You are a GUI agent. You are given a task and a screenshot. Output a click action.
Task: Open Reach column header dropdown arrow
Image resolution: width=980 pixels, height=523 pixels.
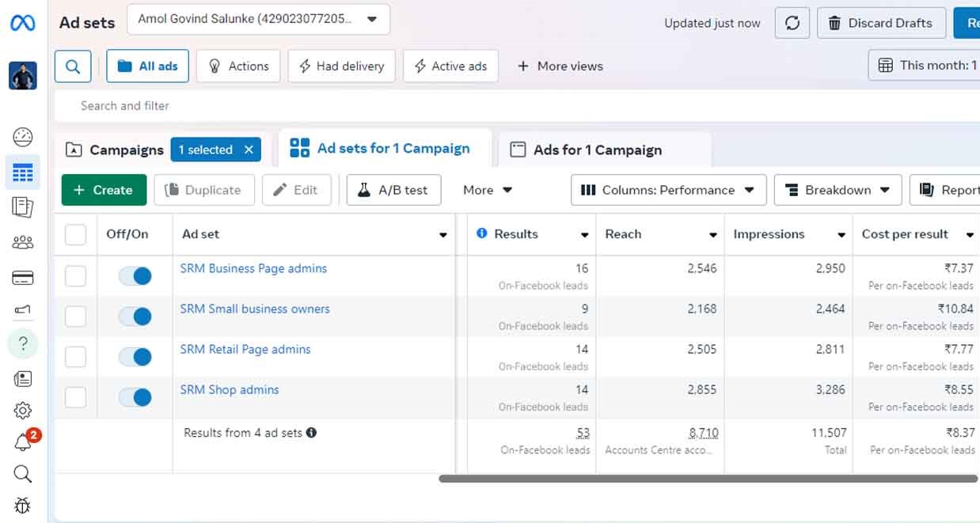(712, 235)
